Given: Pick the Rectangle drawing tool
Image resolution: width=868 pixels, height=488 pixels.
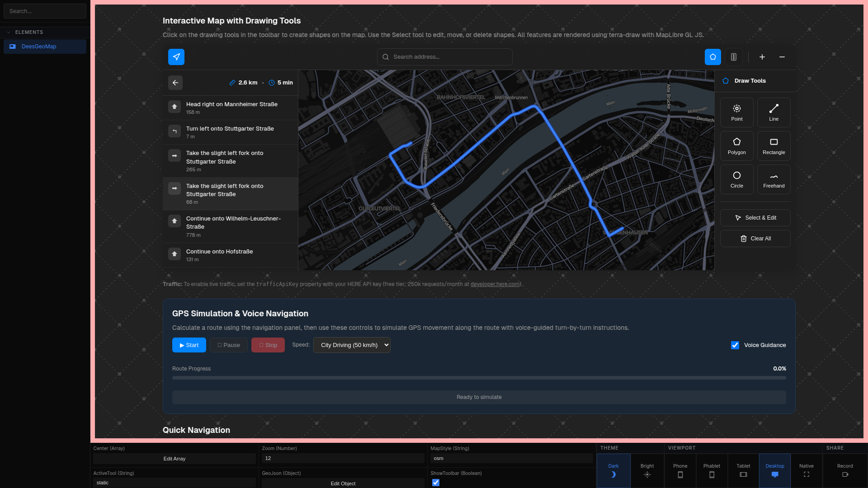Looking at the screenshot, I should pyautogui.click(x=774, y=146).
